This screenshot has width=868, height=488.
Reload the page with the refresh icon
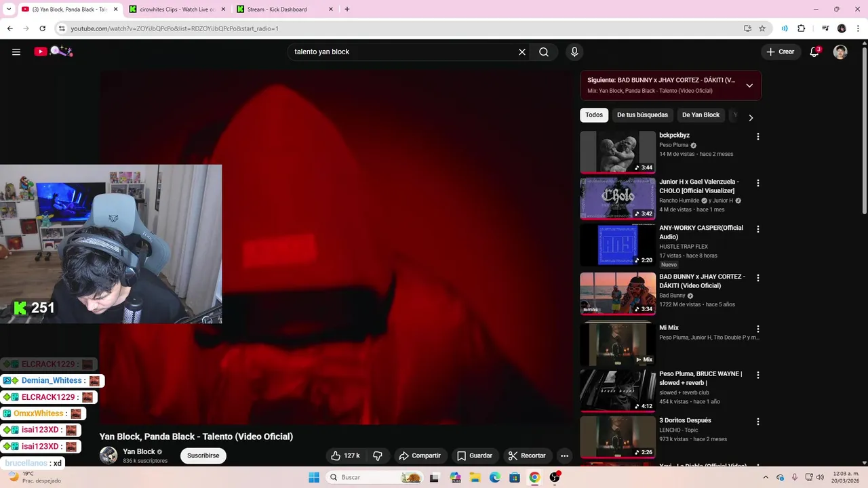42,28
